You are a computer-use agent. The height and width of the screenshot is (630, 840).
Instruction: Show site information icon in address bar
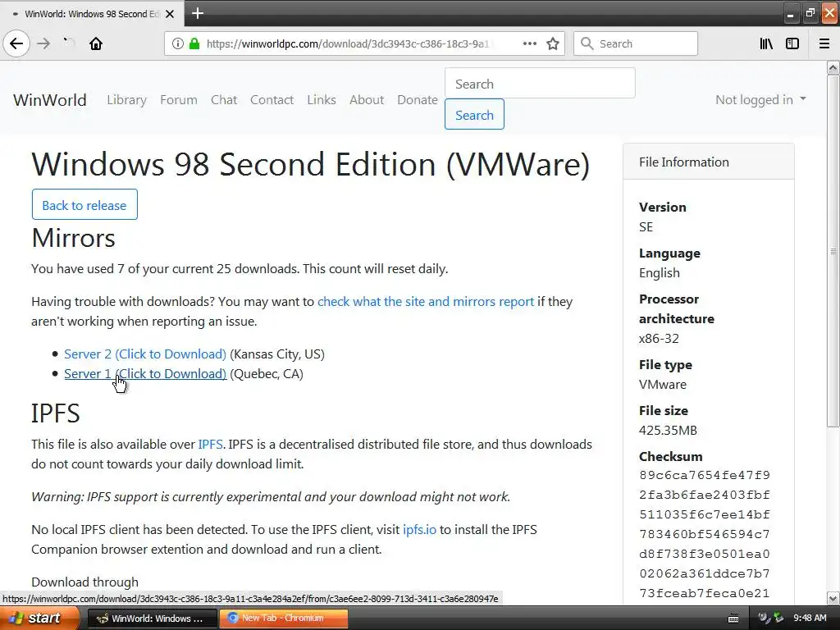[x=178, y=43]
